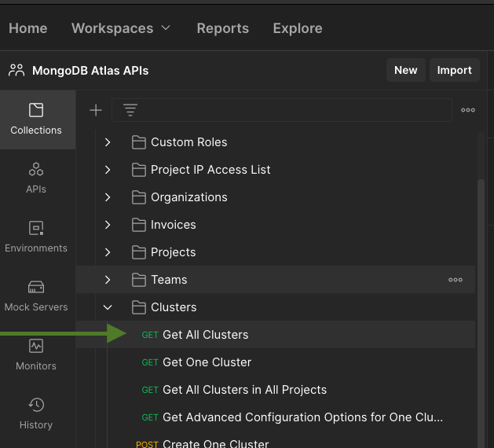Expand the Invoices folder chevron
494x448 pixels.
point(108,225)
